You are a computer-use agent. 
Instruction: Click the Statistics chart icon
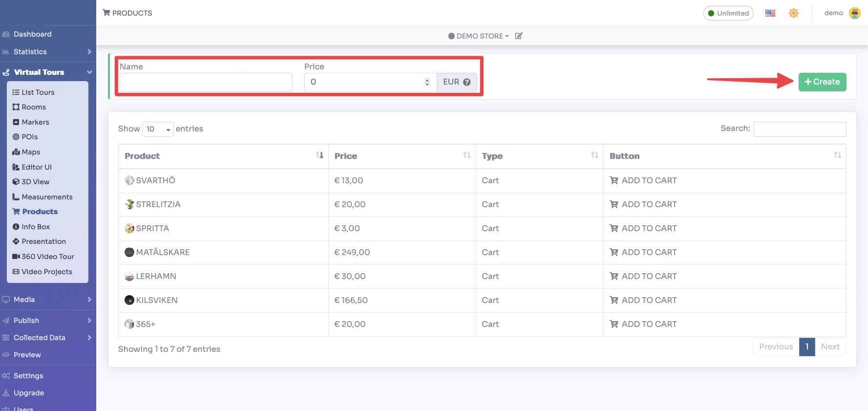(x=6, y=52)
